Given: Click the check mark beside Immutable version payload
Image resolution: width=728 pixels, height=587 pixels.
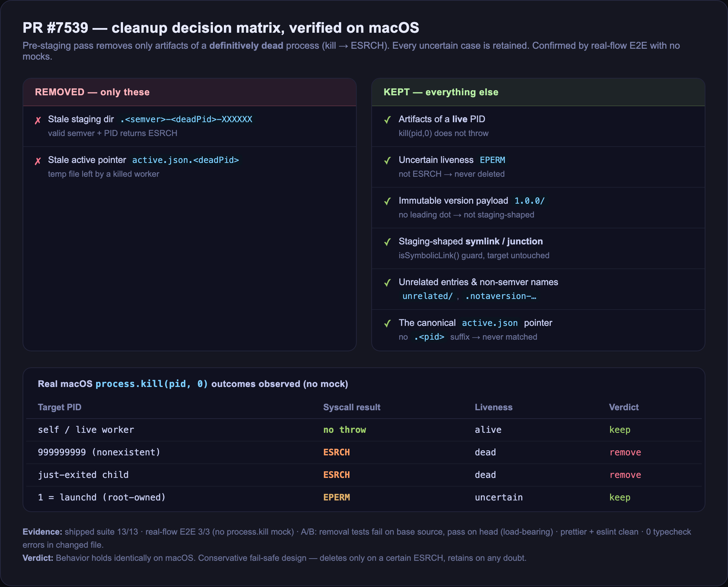Looking at the screenshot, I should (388, 201).
